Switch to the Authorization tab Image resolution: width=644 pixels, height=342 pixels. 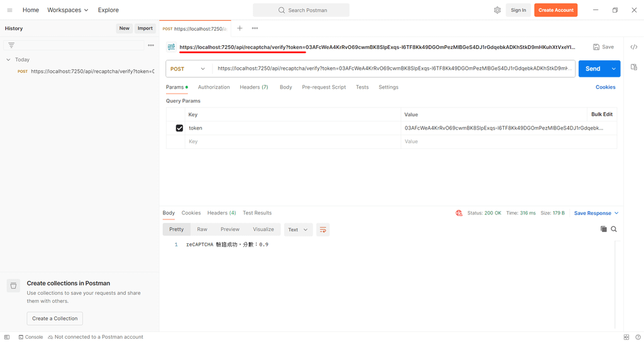[x=214, y=87]
